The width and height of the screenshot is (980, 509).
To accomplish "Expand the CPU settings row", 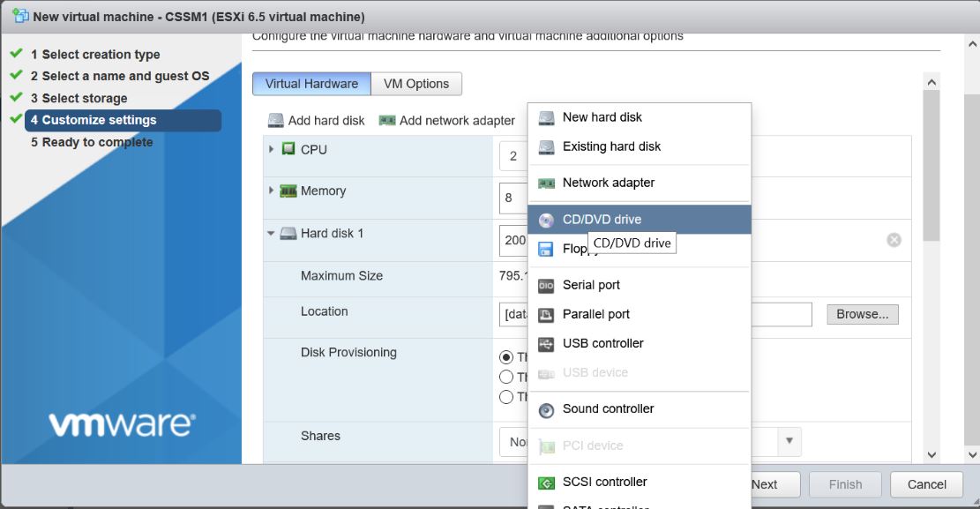I will pyautogui.click(x=271, y=149).
